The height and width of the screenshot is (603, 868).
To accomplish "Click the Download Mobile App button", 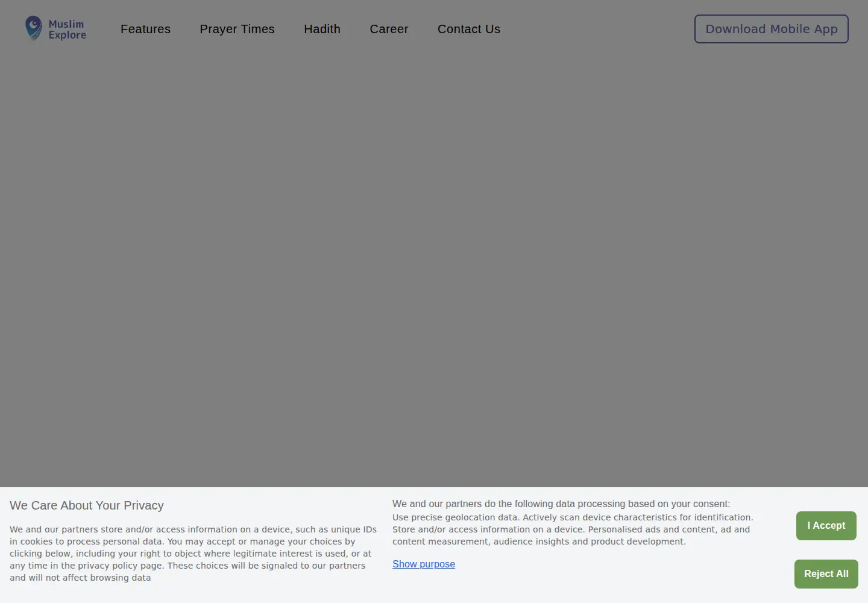I will tap(772, 29).
